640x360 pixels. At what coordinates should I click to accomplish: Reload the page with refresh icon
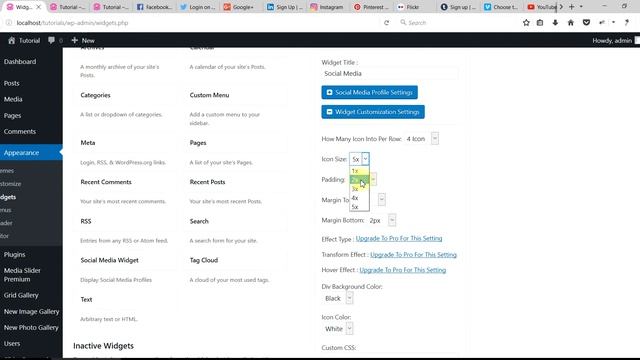pyautogui.click(x=386, y=23)
